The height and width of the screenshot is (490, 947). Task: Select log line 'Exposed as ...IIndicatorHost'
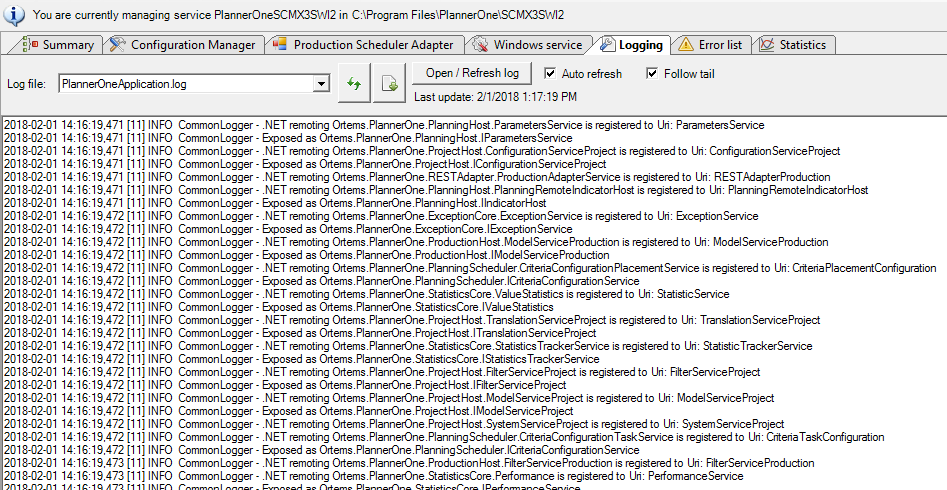pyautogui.click(x=275, y=203)
